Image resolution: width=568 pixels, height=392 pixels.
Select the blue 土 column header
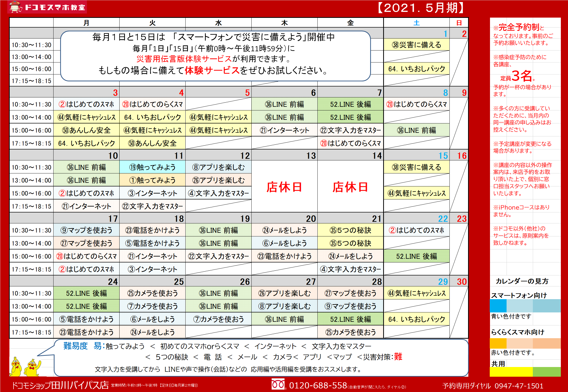point(416,23)
